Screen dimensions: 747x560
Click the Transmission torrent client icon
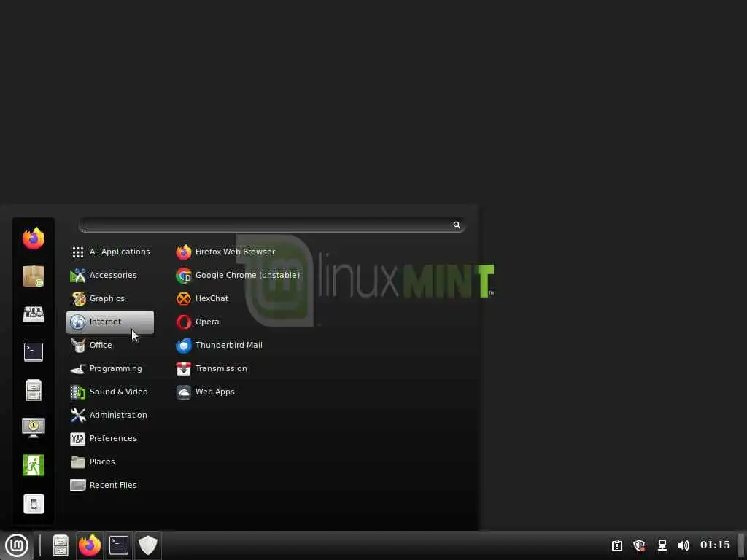[183, 368]
